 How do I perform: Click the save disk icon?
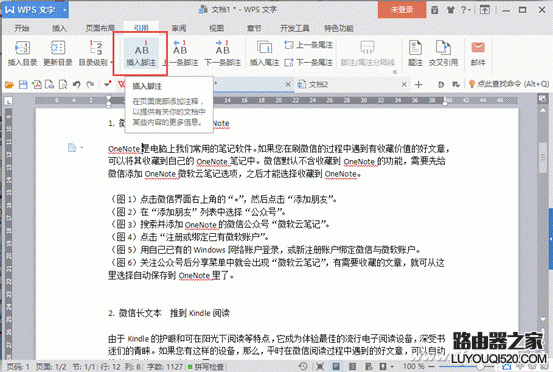point(23,85)
